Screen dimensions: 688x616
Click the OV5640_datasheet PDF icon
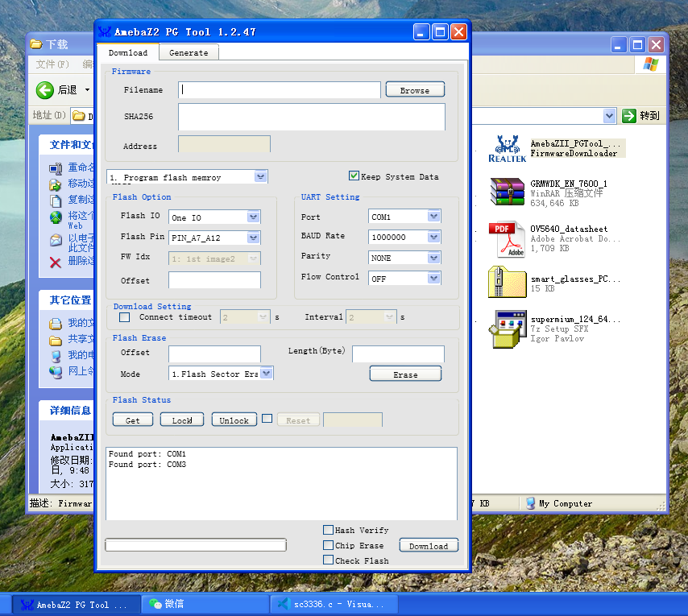click(x=507, y=238)
